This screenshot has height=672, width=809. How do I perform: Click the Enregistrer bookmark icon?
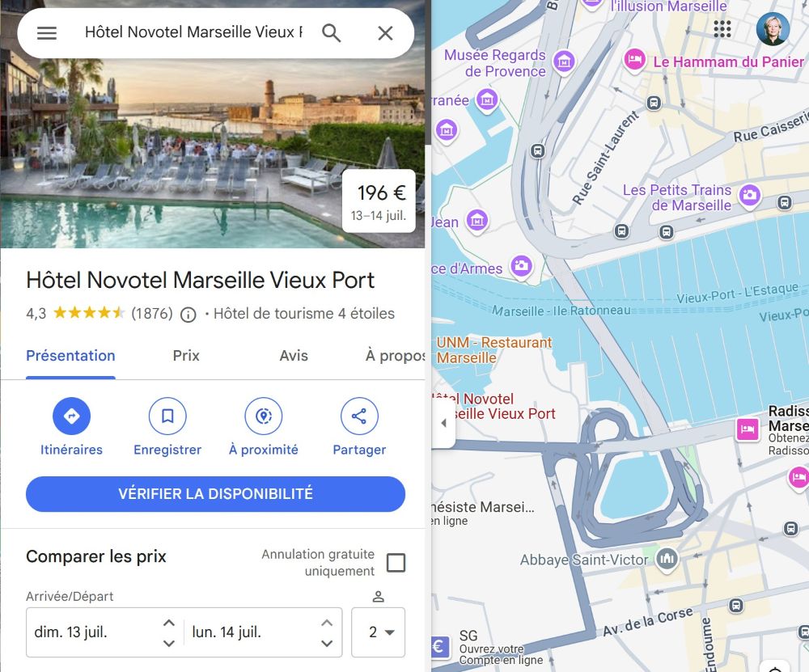(x=167, y=416)
